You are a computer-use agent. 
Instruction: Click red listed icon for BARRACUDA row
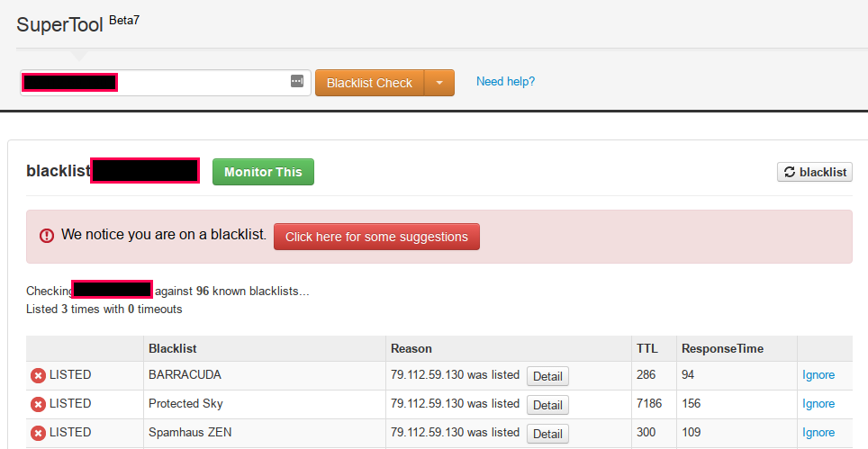pos(38,376)
